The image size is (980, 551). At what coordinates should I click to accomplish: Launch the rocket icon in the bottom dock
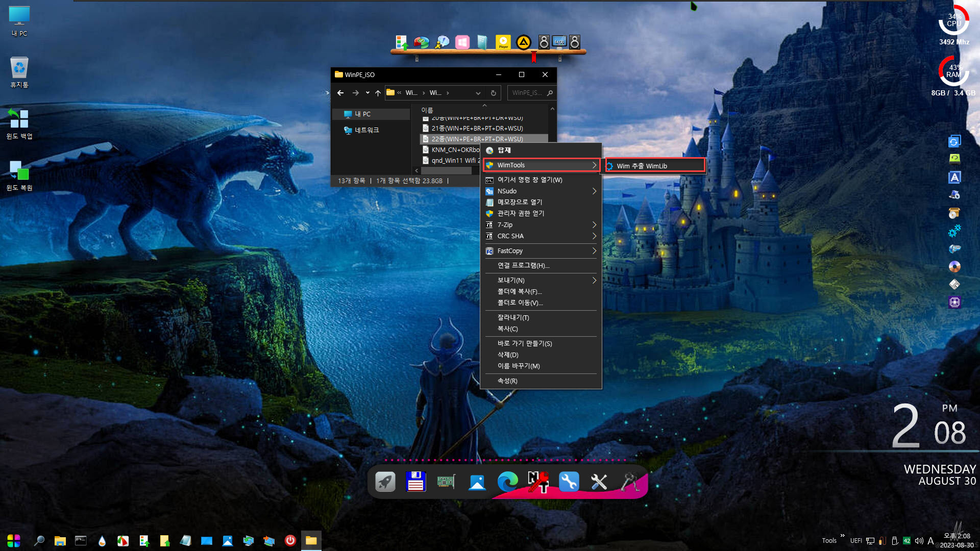coord(385,482)
